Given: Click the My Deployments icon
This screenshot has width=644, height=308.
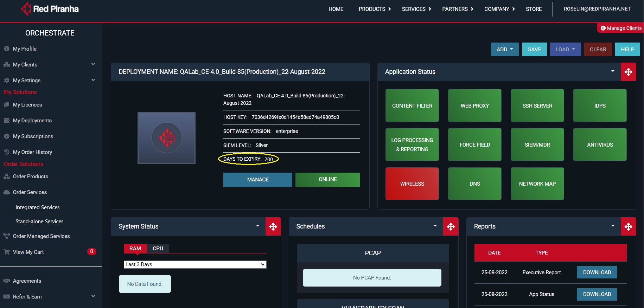Looking at the screenshot, I should (x=7, y=121).
